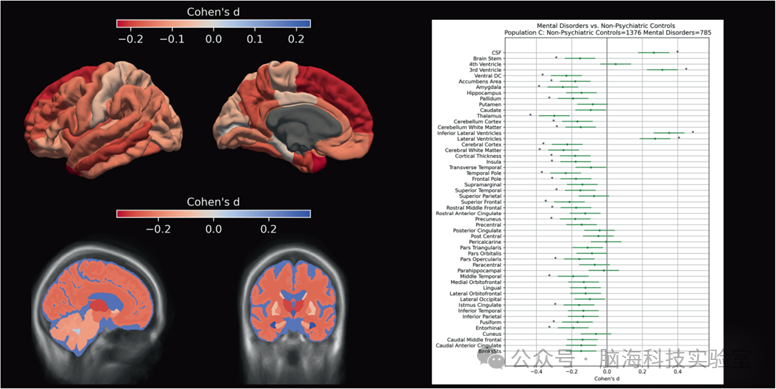Click the 'Brain Stem' row label
This screenshot has width=776, height=389.
pos(487,58)
